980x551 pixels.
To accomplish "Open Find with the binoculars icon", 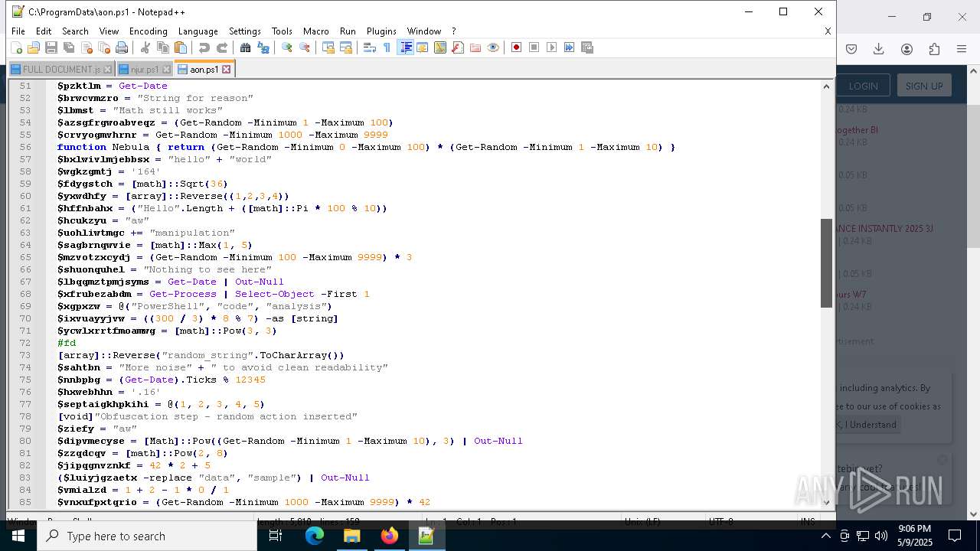I will (x=245, y=47).
